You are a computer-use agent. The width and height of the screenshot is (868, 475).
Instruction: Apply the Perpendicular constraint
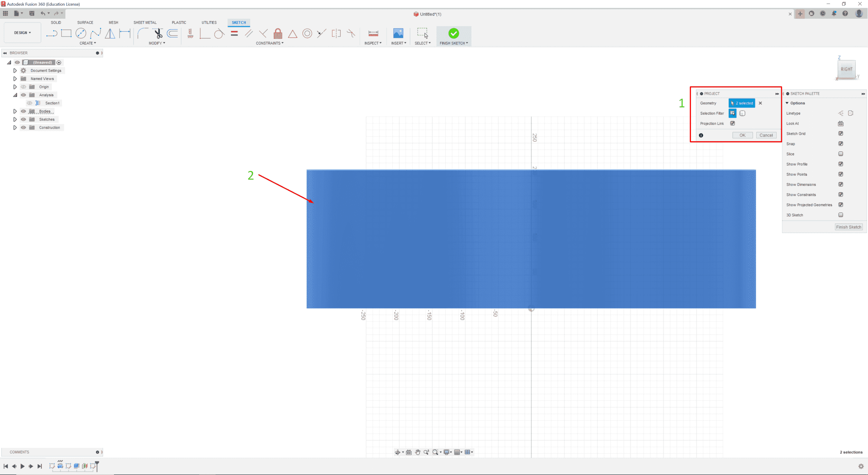point(263,33)
